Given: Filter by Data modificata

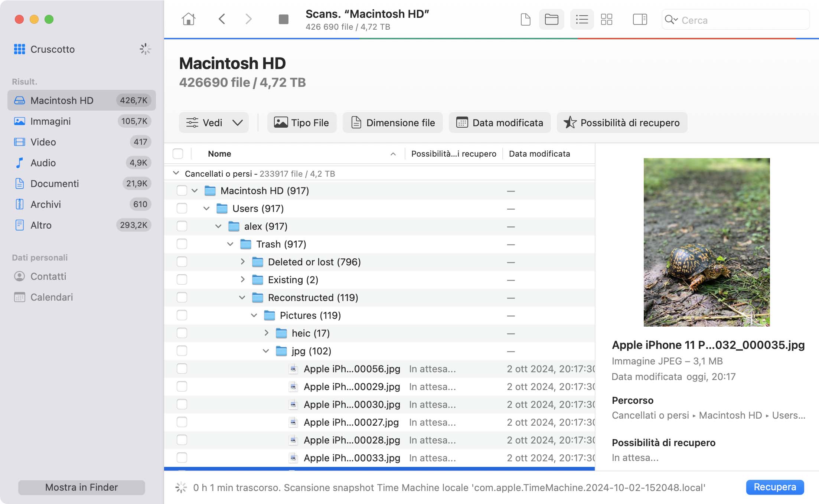Looking at the screenshot, I should pyautogui.click(x=500, y=122).
